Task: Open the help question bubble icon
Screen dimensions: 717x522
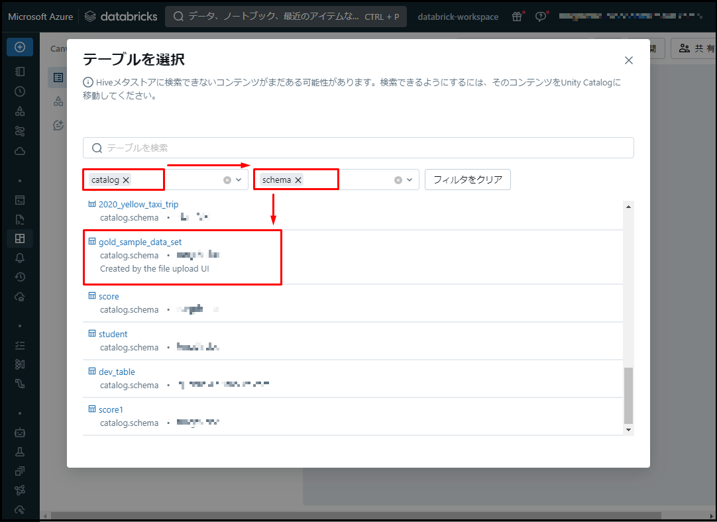Action: pos(541,16)
